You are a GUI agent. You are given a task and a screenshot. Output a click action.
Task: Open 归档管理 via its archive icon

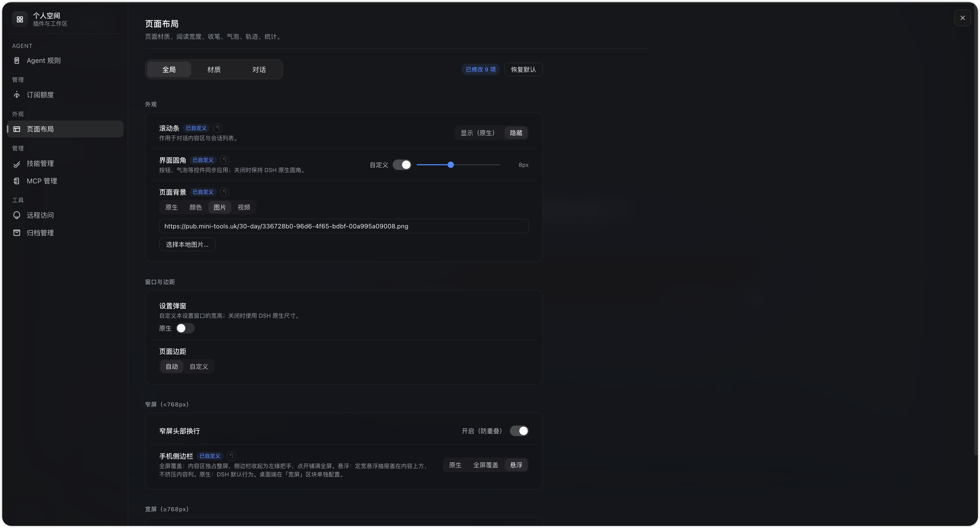(17, 233)
